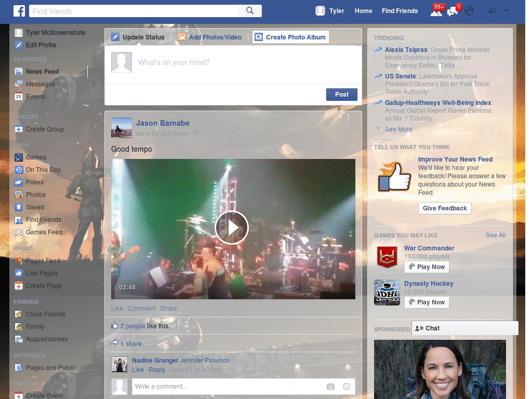Open Dynasty Hockey game thumbnail
Image resolution: width=532 pixels, height=399 pixels.
(387, 292)
